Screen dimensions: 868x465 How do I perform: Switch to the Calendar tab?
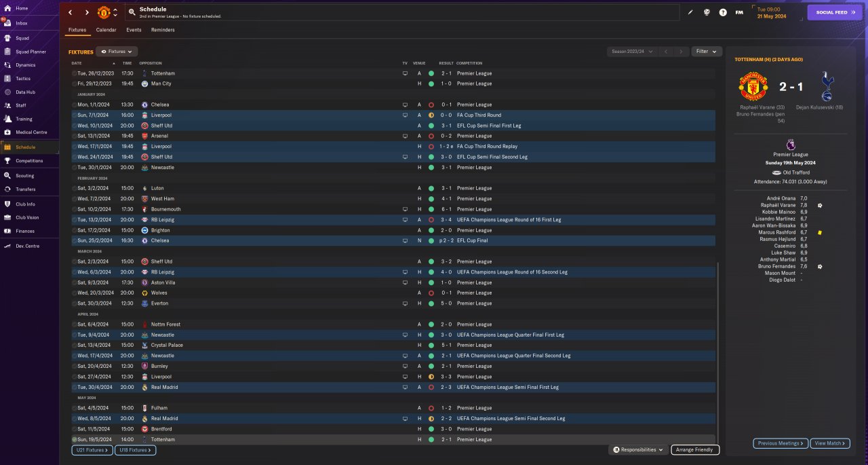pos(106,30)
